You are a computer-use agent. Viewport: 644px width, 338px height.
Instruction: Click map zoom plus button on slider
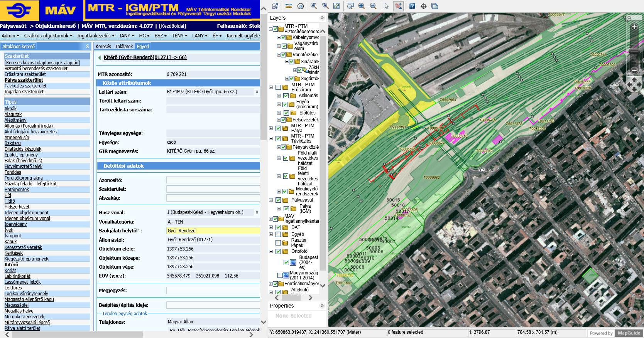tap(634, 27)
